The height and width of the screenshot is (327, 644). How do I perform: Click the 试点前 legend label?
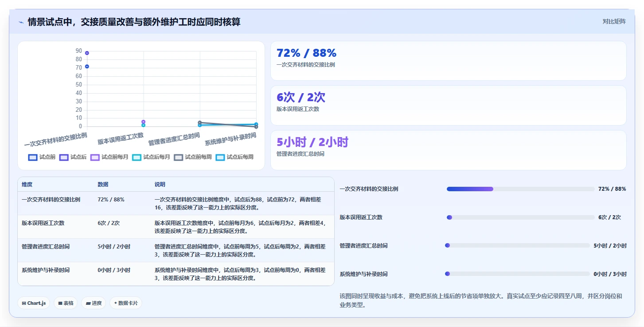point(47,157)
